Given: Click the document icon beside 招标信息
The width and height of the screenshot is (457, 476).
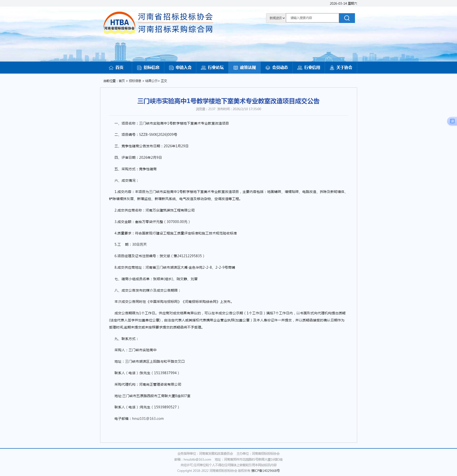Looking at the screenshot, I should (x=139, y=68).
